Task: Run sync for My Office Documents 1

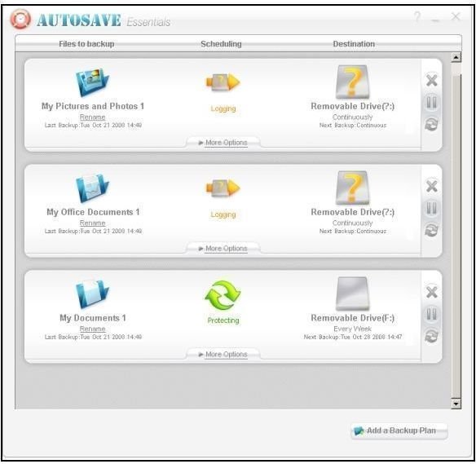Action: point(431,230)
